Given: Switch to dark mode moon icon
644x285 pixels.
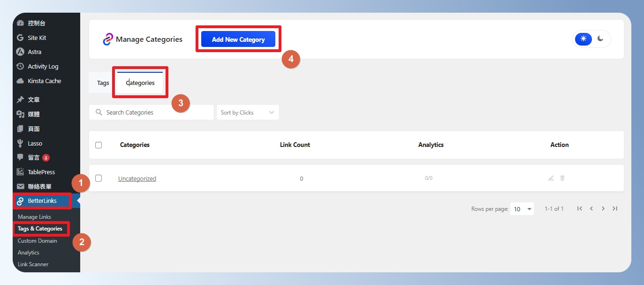Looking at the screenshot, I should pos(600,39).
